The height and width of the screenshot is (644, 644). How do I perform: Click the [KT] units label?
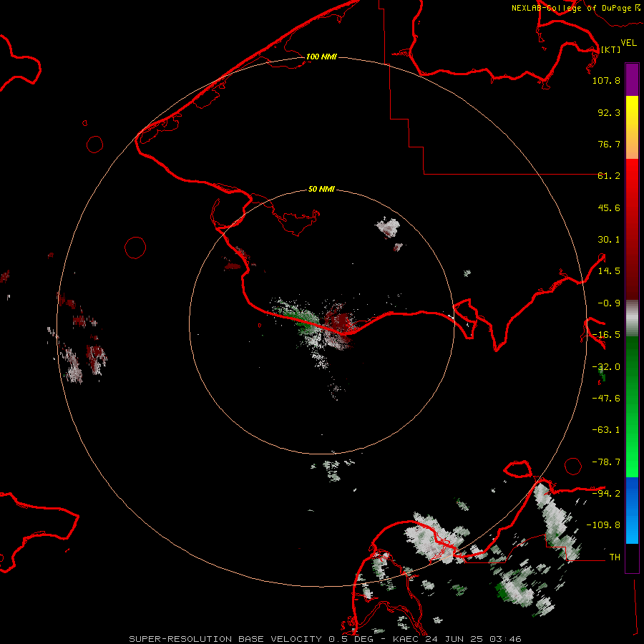611,49
